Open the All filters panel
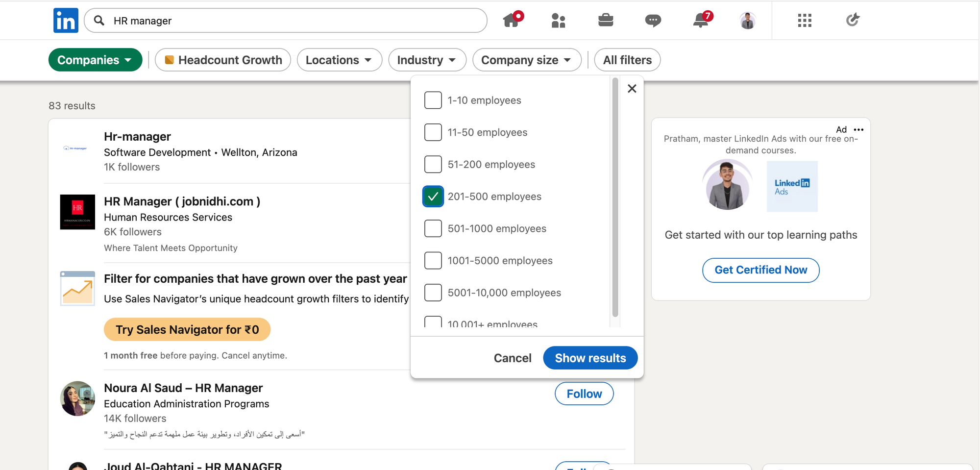The image size is (980, 470). [627, 60]
